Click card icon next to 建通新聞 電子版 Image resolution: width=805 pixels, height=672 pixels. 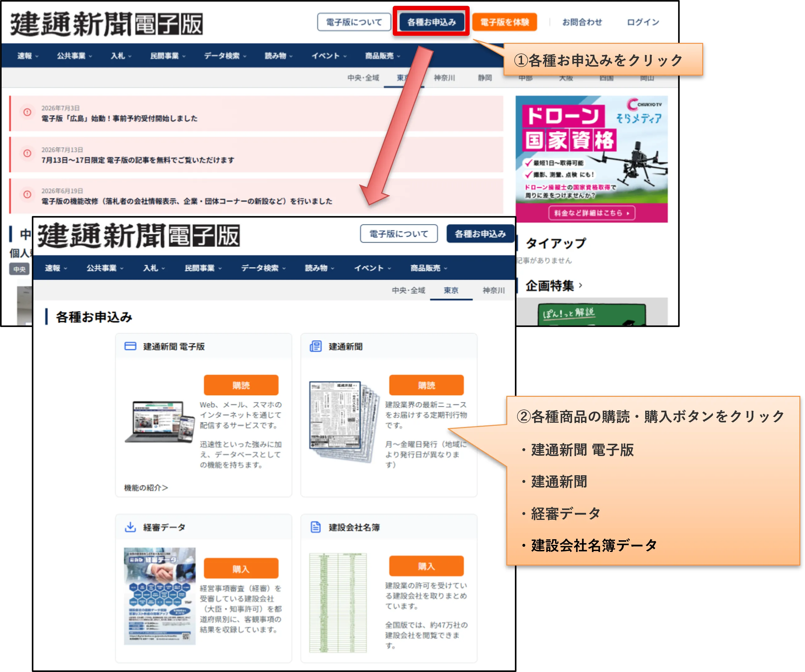130,346
